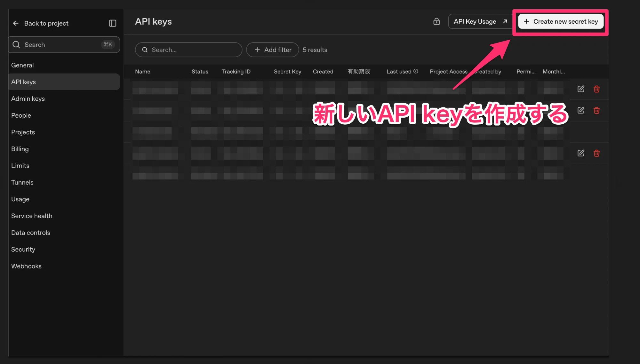Edit the first API key row
The width and height of the screenshot is (640, 364).
click(581, 89)
